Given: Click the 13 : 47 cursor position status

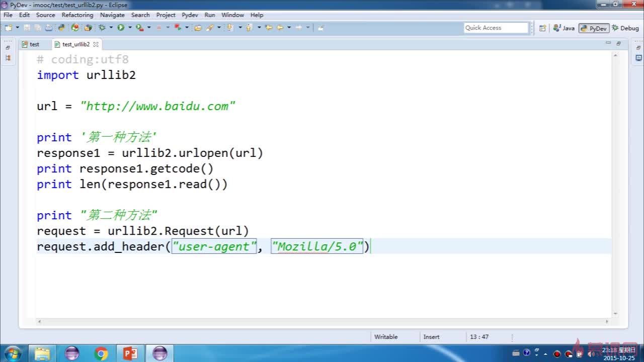Looking at the screenshot, I should coord(479,337).
